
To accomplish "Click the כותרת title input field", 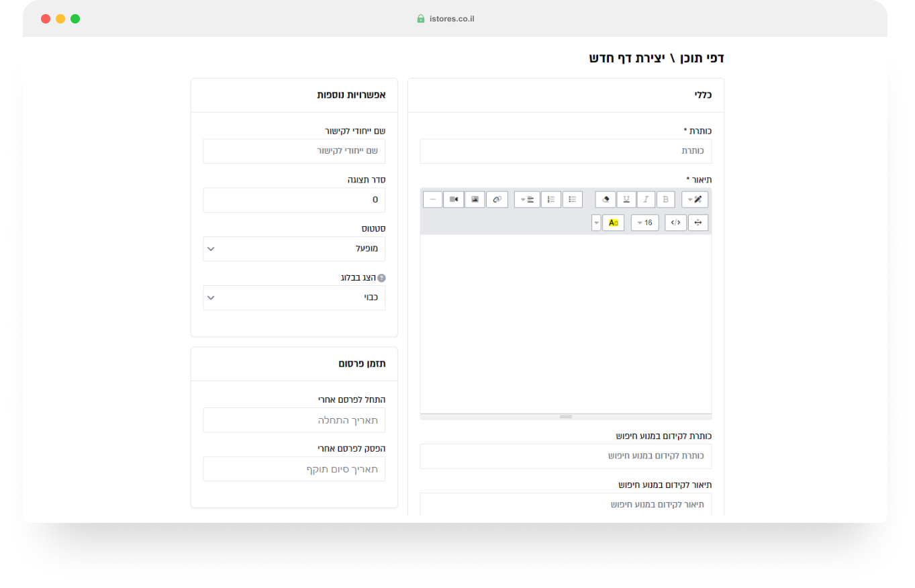I will [566, 151].
